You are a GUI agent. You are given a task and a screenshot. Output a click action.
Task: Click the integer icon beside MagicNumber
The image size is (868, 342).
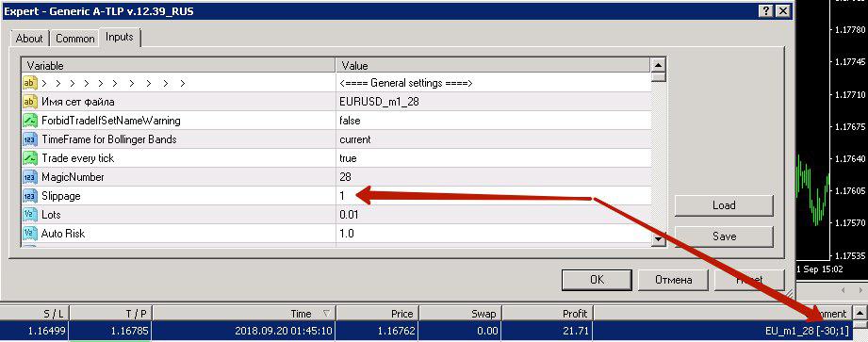[29, 177]
